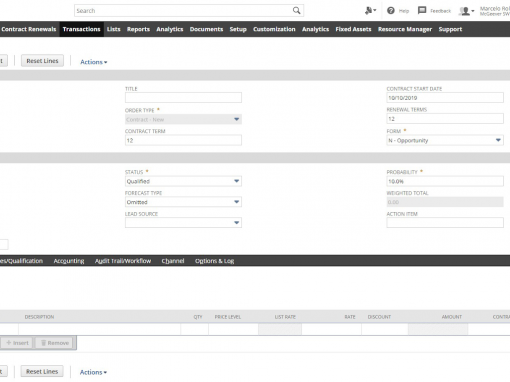The width and height of the screenshot is (510, 382).
Task: Click the Contract Term field
Action: (x=183, y=140)
